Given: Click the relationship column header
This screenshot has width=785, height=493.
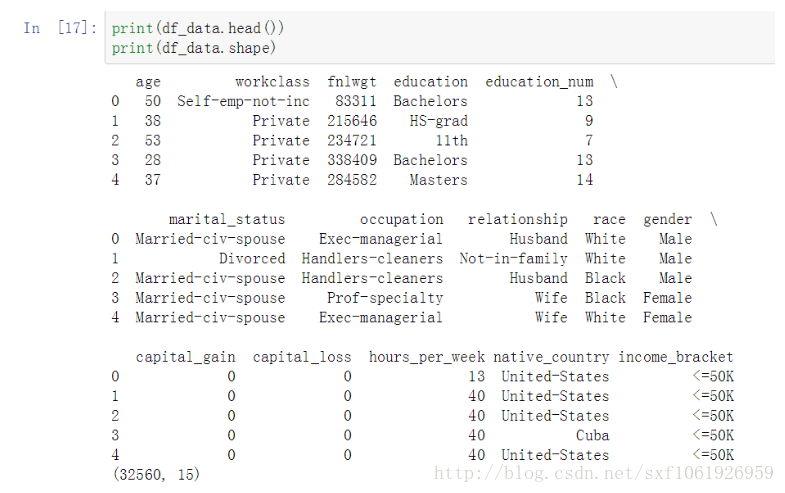Looking at the screenshot, I should (x=518, y=220).
